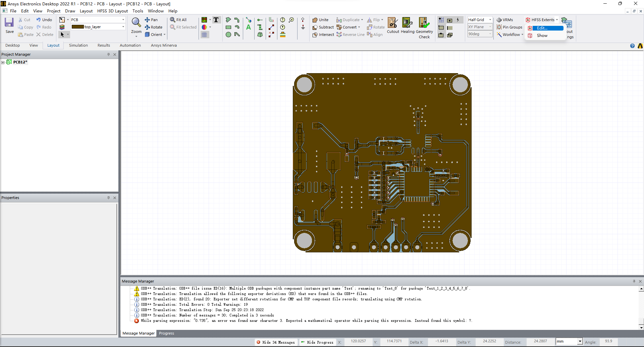
Task: Toggle the grid display button
Action: (x=204, y=35)
